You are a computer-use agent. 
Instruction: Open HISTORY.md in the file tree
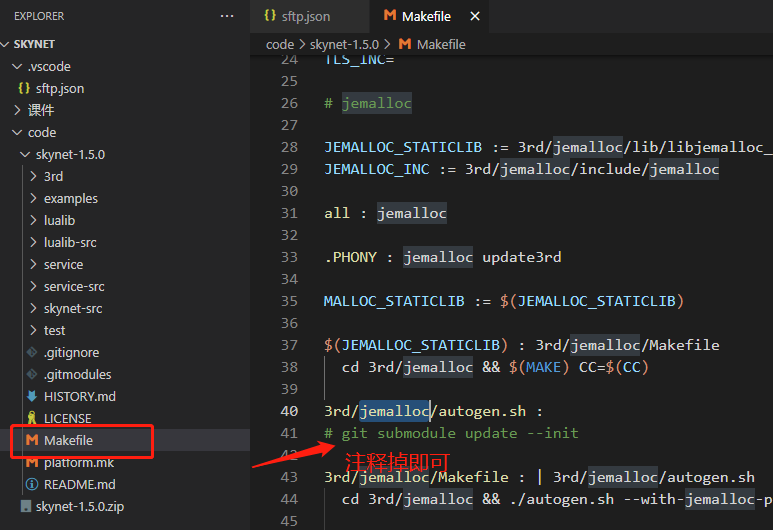point(80,396)
